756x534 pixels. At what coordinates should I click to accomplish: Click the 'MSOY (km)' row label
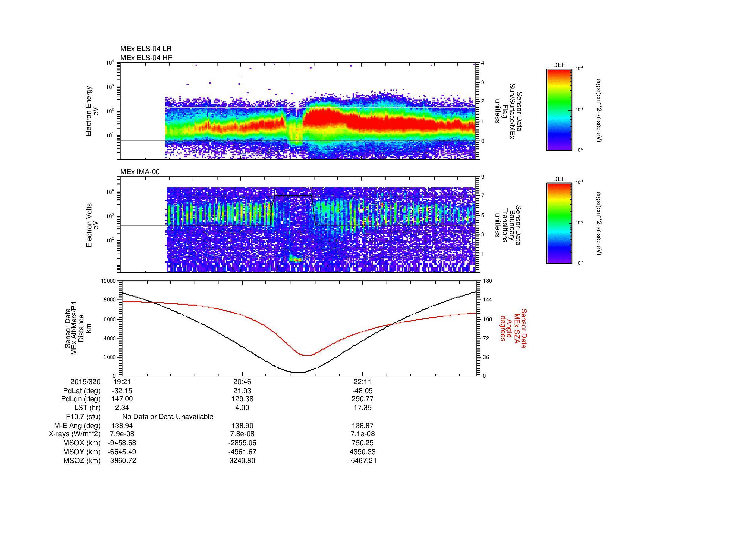tap(81, 452)
